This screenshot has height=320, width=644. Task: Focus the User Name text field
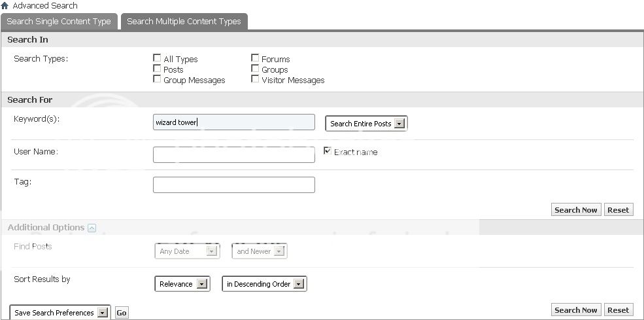[x=233, y=155]
